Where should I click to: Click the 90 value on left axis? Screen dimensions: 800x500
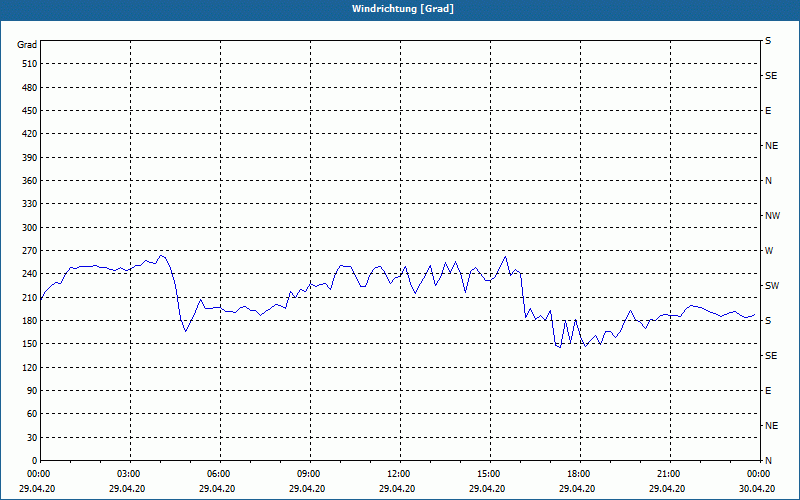(x=32, y=390)
